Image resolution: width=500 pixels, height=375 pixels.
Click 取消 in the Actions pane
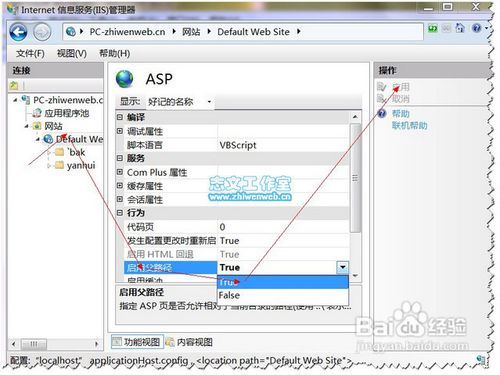click(x=401, y=99)
